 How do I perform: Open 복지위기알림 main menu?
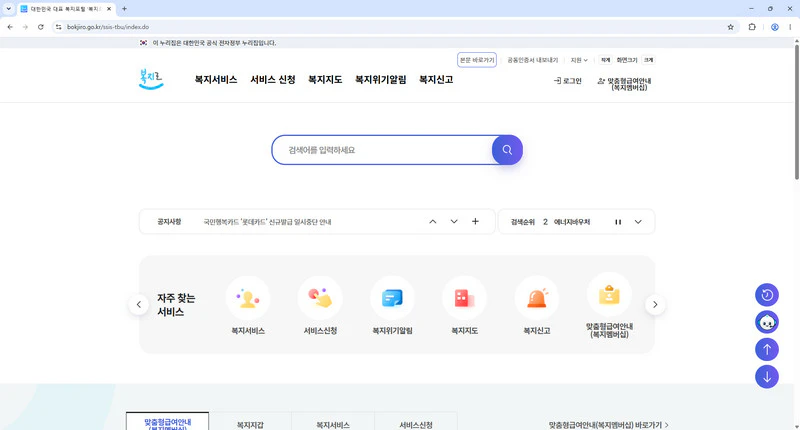click(381, 80)
